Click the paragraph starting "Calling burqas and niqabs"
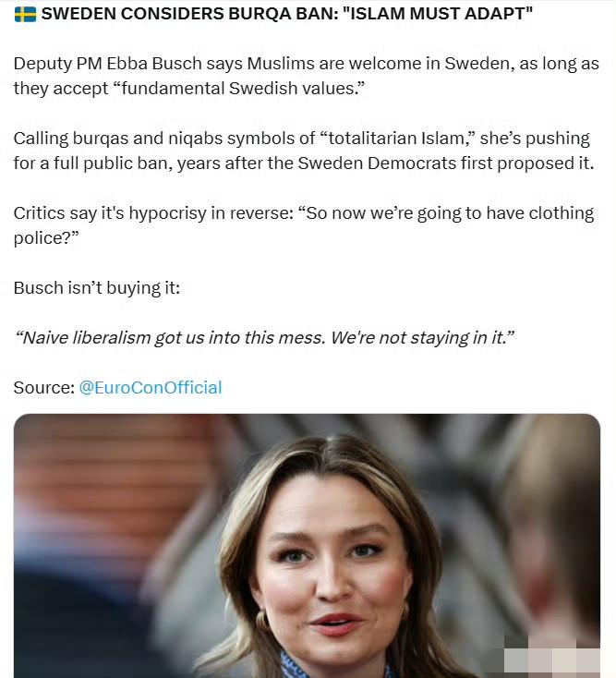Viewport: 616px width, 678px height. pyautogui.click(x=304, y=151)
